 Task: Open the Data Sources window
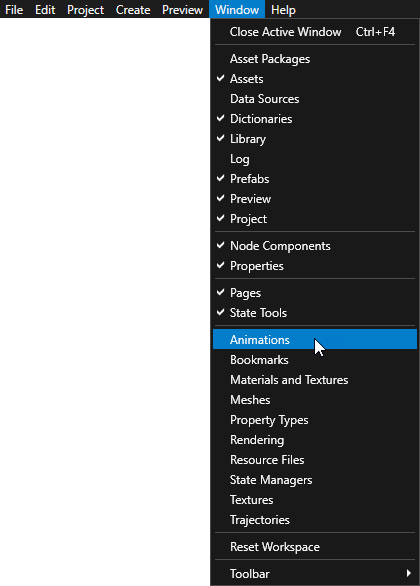click(315, 99)
